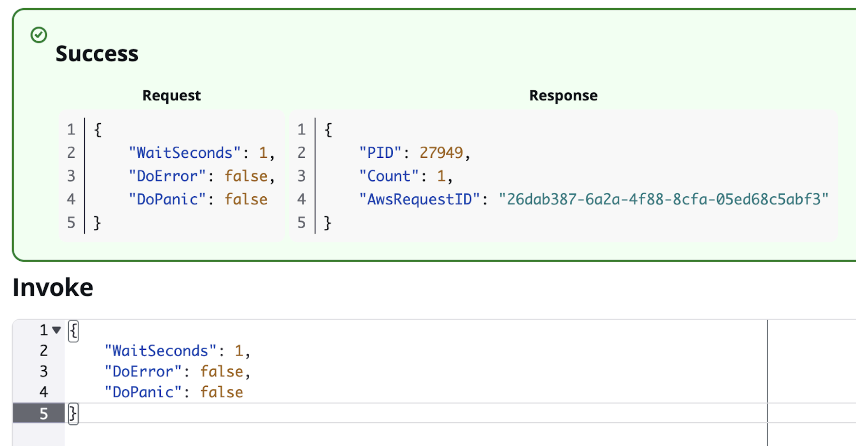The image size is (868, 446).
Task: Select "DoPanic" key in the Request panel
Action: pyautogui.click(x=167, y=200)
